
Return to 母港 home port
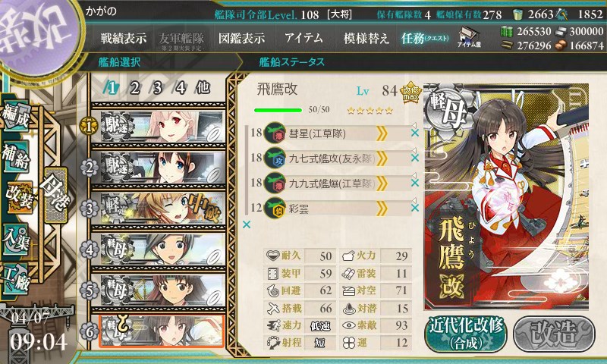pos(55,196)
